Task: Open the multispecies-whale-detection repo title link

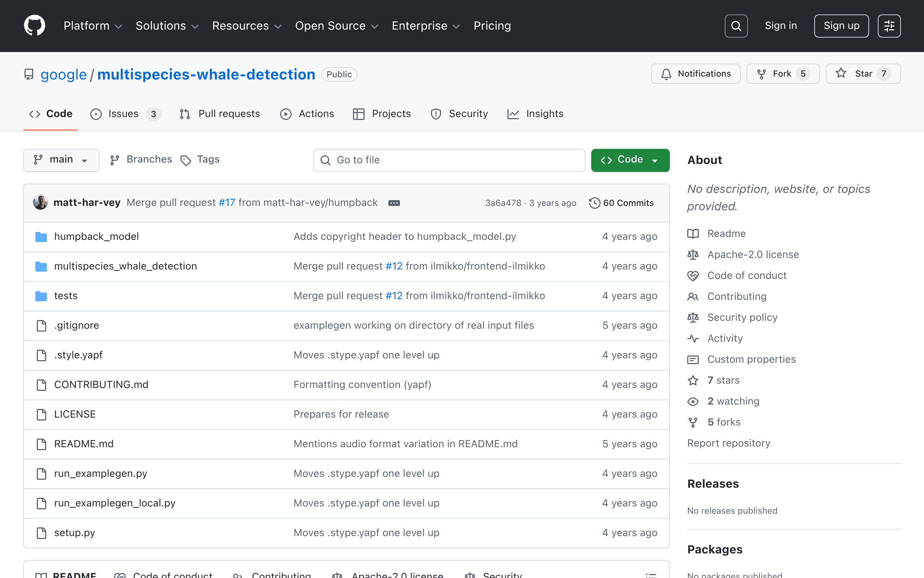Action: 206,74
